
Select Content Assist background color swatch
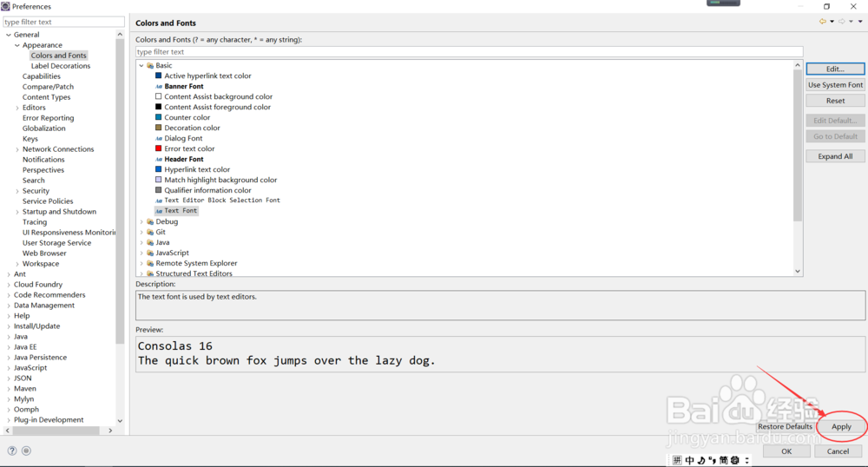(x=158, y=96)
